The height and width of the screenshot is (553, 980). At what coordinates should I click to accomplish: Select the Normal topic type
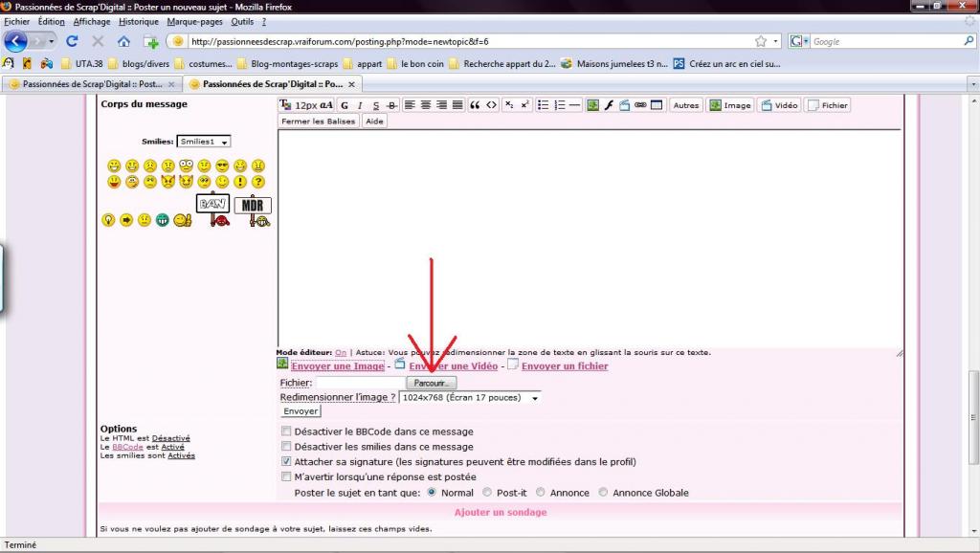432,493
